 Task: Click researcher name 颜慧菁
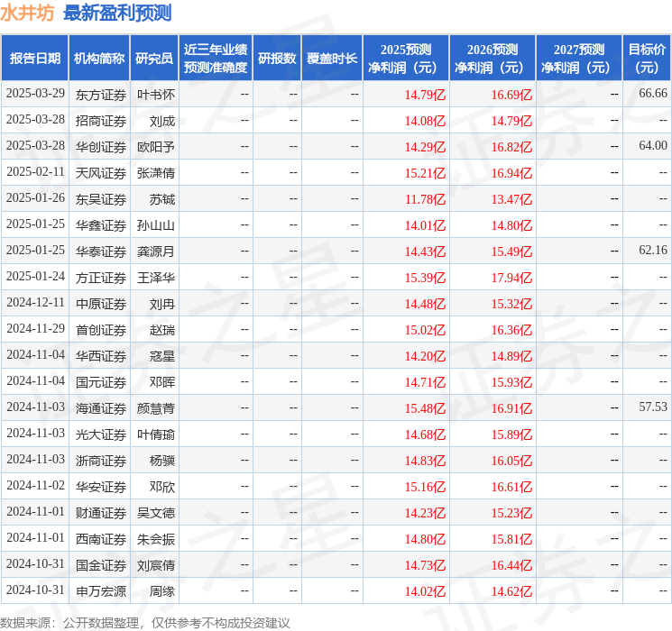[x=156, y=408]
